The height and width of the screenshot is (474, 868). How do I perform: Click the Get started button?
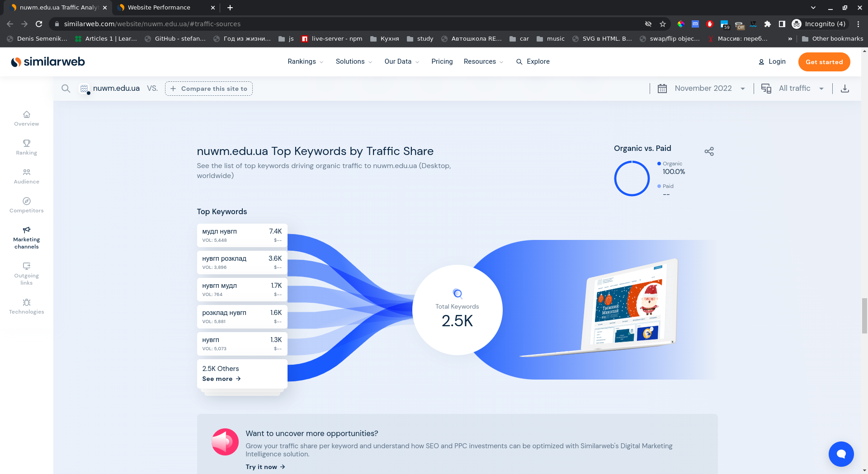click(x=824, y=62)
